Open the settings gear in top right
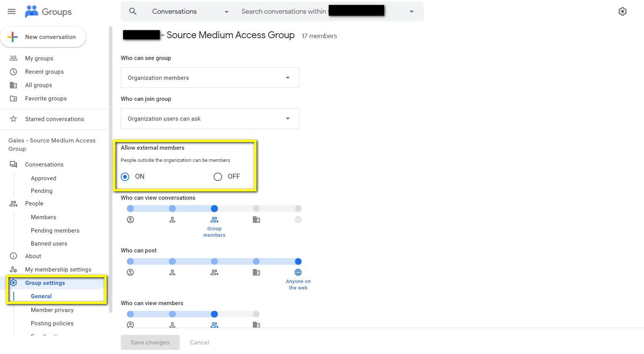The height and width of the screenshot is (354, 644). click(x=623, y=11)
